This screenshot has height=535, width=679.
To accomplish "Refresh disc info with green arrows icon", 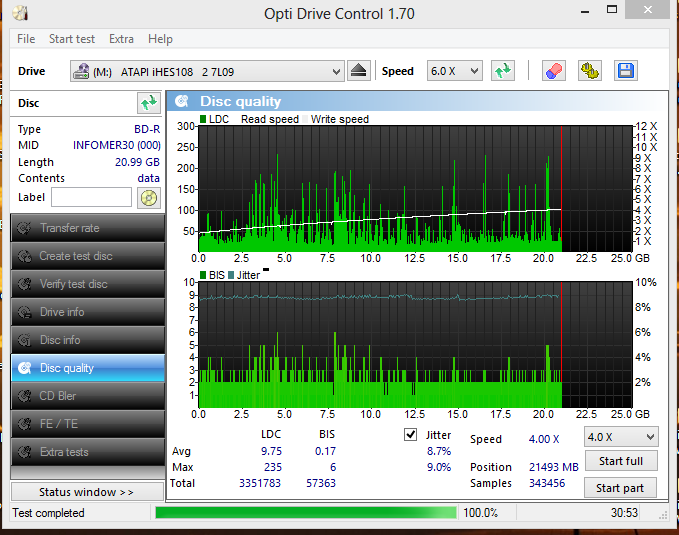I will point(149,103).
